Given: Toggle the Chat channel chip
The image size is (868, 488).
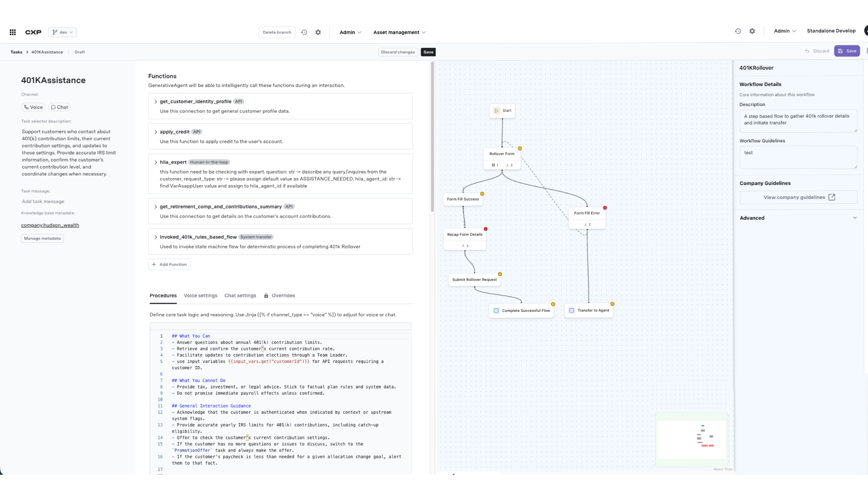Looking at the screenshot, I should pyautogui.click(x=59, y=107).
